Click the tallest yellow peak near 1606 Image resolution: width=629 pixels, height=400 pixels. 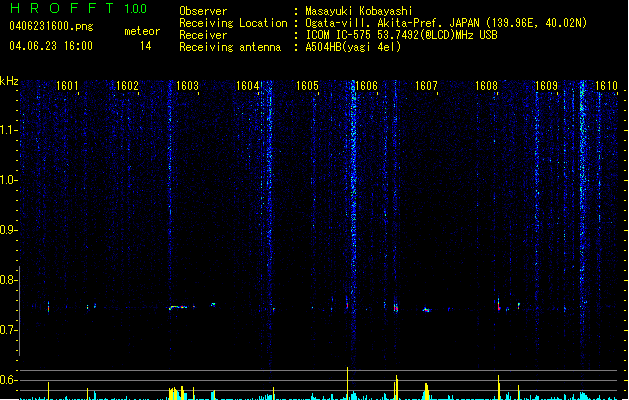pyautogui.click(x=347, y=383)
